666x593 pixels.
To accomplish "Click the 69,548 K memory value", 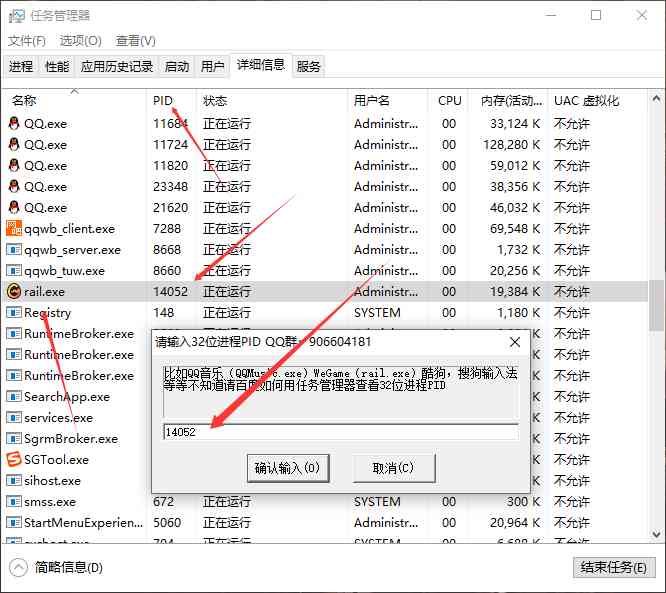I will 515,229.
